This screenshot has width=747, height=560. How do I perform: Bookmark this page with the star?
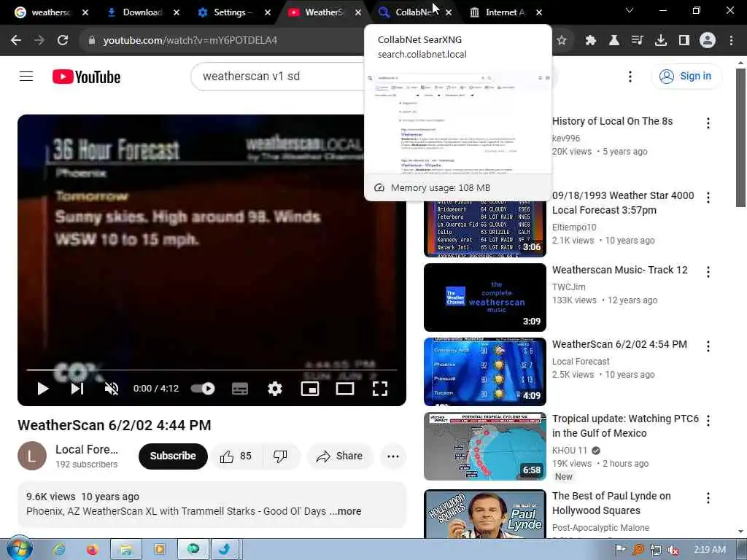tap(562, 40)
